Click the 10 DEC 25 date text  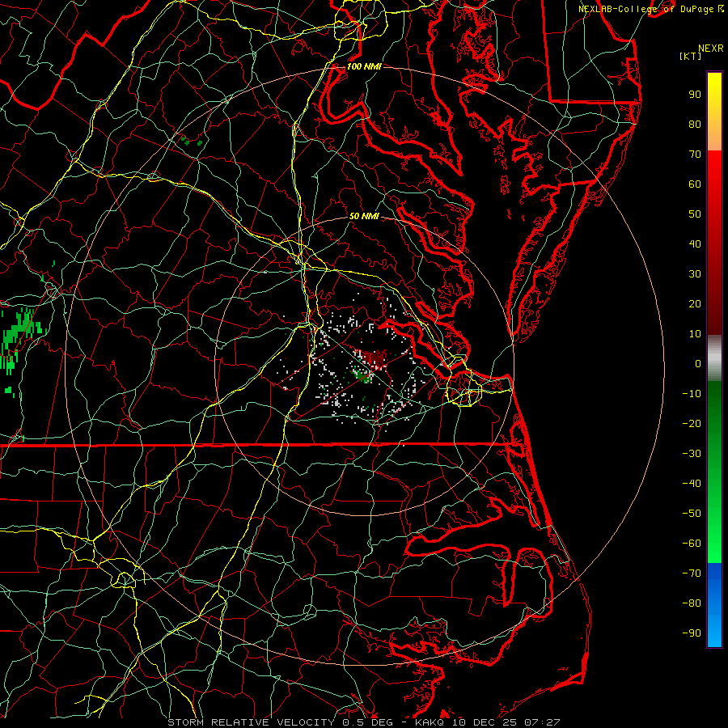[x=485, y=722]
